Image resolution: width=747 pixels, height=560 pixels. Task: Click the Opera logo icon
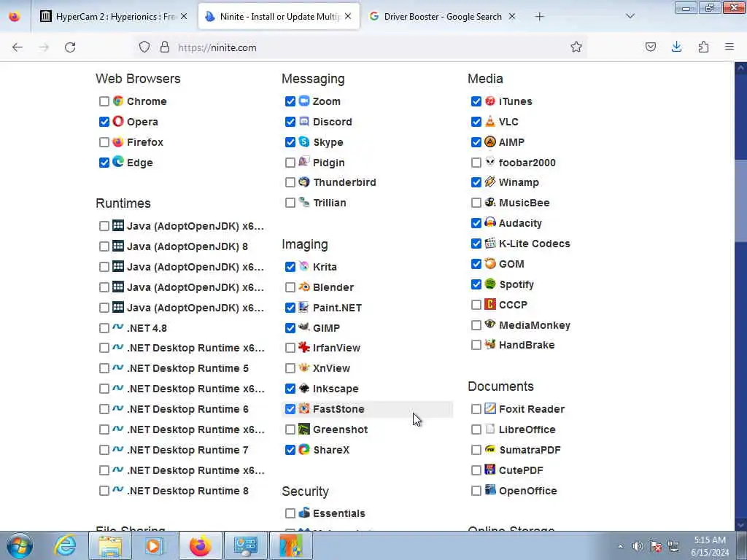tap(117, 122)
